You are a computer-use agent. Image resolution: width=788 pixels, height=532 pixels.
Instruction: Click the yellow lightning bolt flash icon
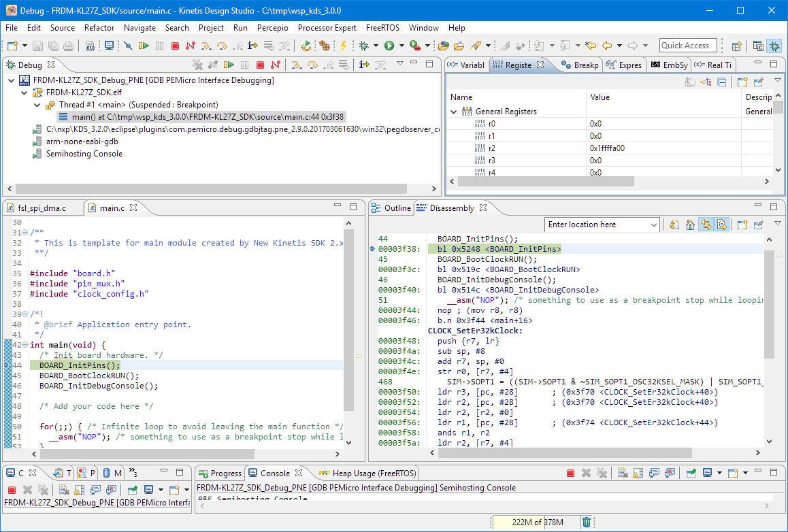click(x=344, y=46)
